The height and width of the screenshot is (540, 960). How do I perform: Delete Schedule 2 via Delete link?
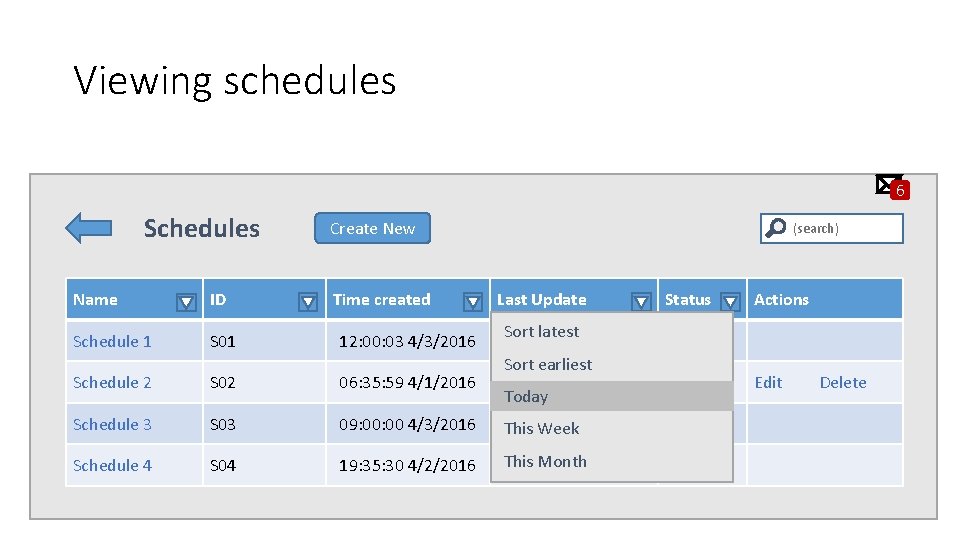click(843, 383)
